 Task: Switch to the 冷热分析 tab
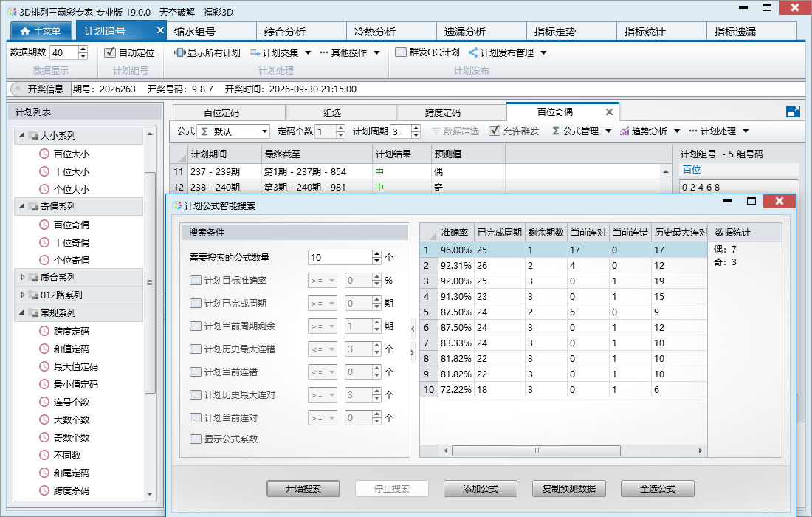(391, 32)
